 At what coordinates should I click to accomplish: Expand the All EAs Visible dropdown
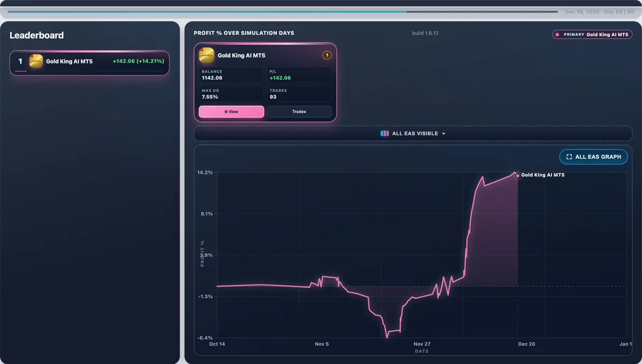pos(413,134)
